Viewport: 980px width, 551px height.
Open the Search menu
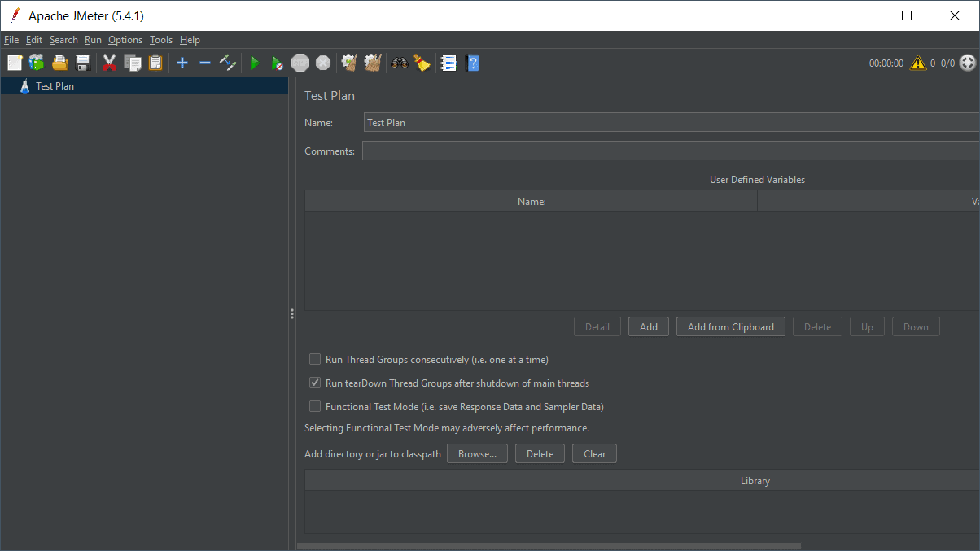pyautogui.click(x=63, y=40)
